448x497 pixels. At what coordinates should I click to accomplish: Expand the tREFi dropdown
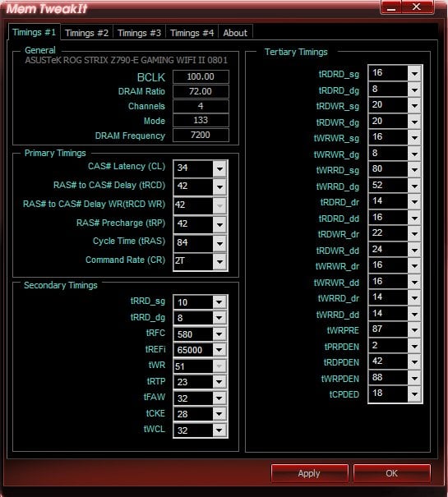point(219,350)
